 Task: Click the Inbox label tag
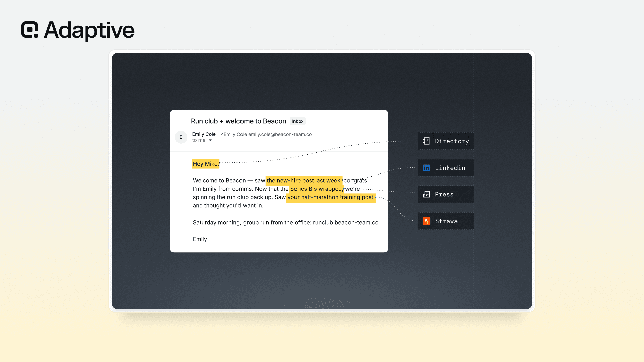(298, 121)
